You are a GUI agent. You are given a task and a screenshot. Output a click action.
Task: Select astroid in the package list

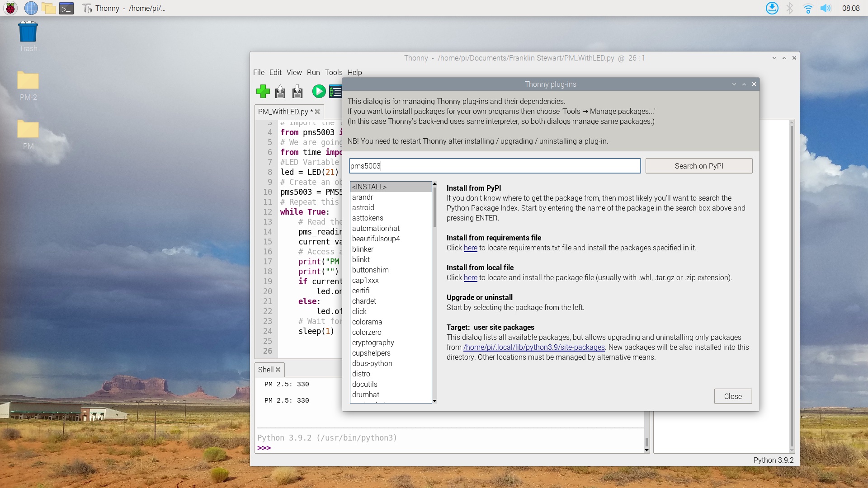coord(391,207)
